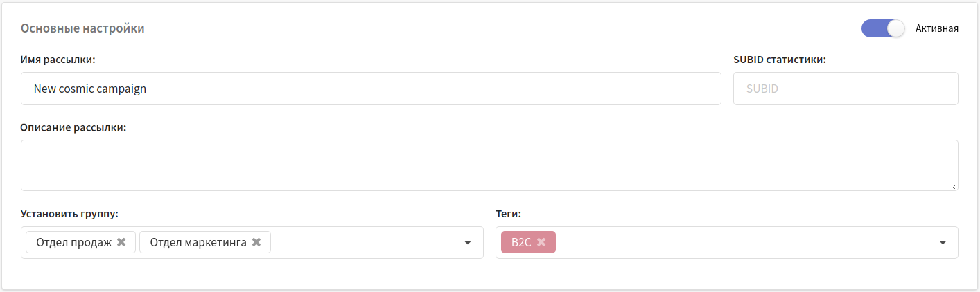980x292 pixels.
Task: Click the pink B2C tag label
Action: coord(520,242)
